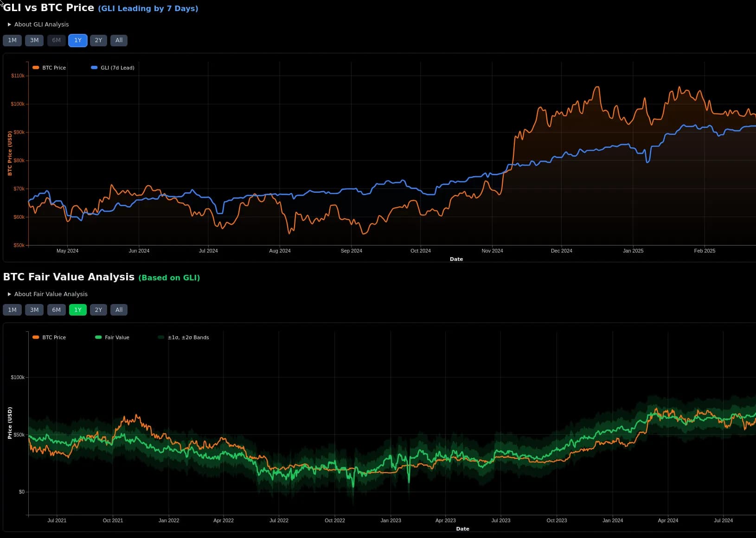Click the Sep 2024 x-axis label
The image size is (756, 538).
tap(351, 251)
